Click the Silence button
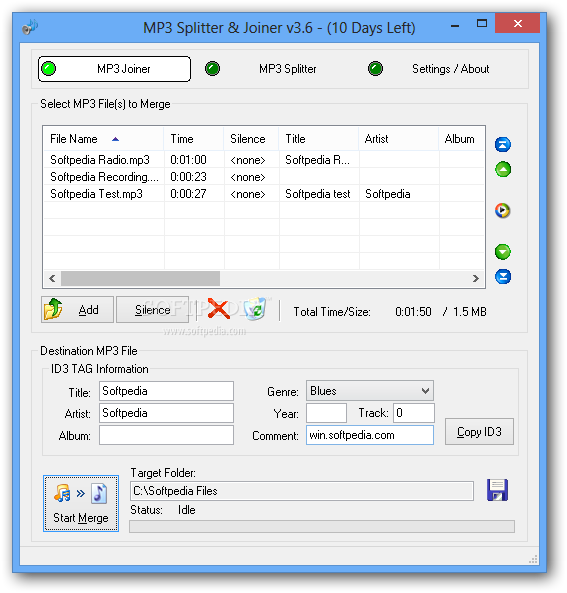 tap(152, 309)
